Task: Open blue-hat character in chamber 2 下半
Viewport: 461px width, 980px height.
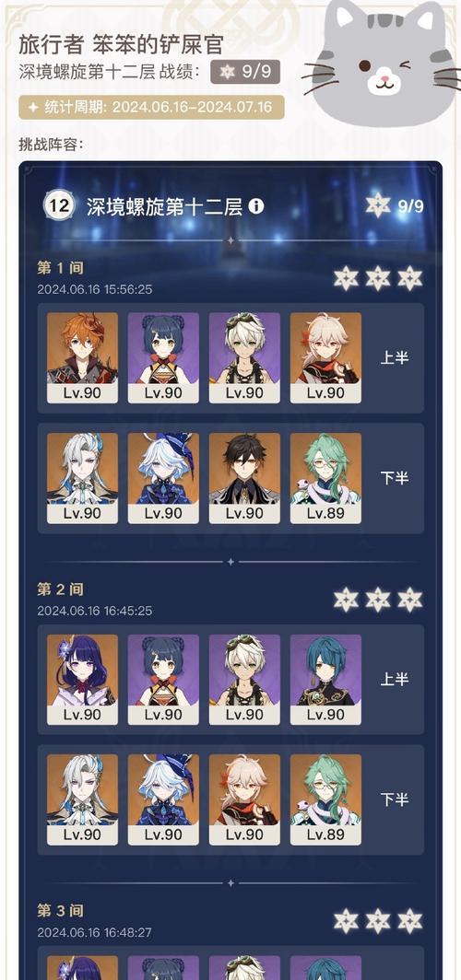Action: tap(163, 800)
